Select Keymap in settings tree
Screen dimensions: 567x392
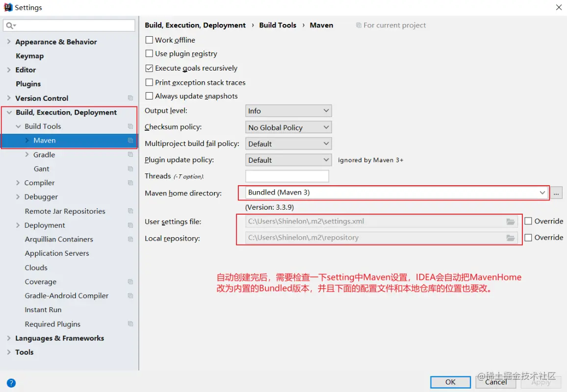pyautogui.click(x=29, y=56)
